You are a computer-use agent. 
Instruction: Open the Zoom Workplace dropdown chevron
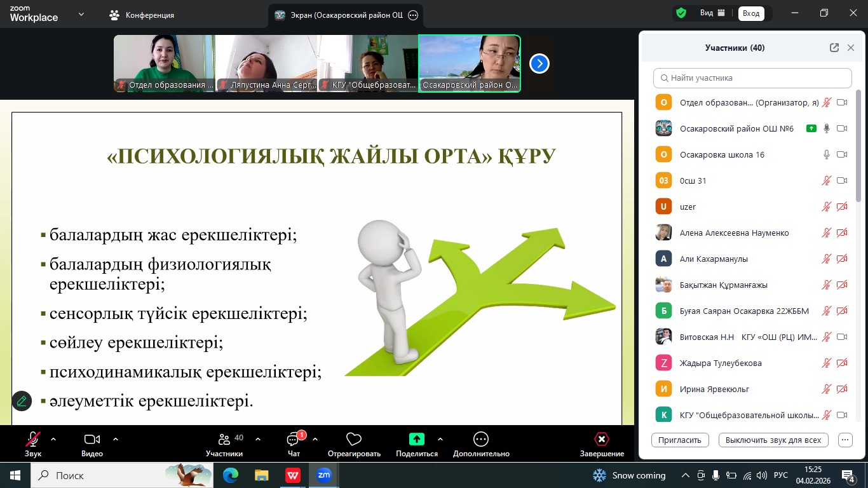[81, 14]
